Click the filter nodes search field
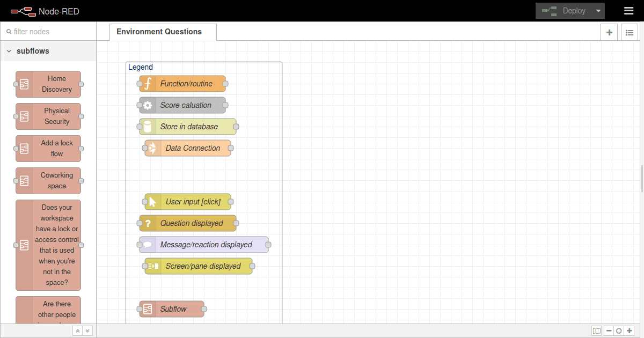 48,32
